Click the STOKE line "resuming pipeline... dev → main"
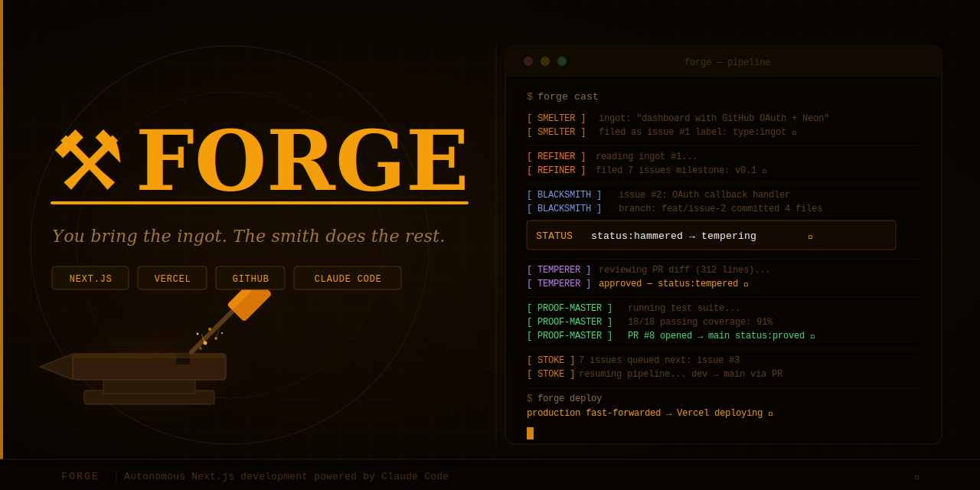 click(655, 374)
